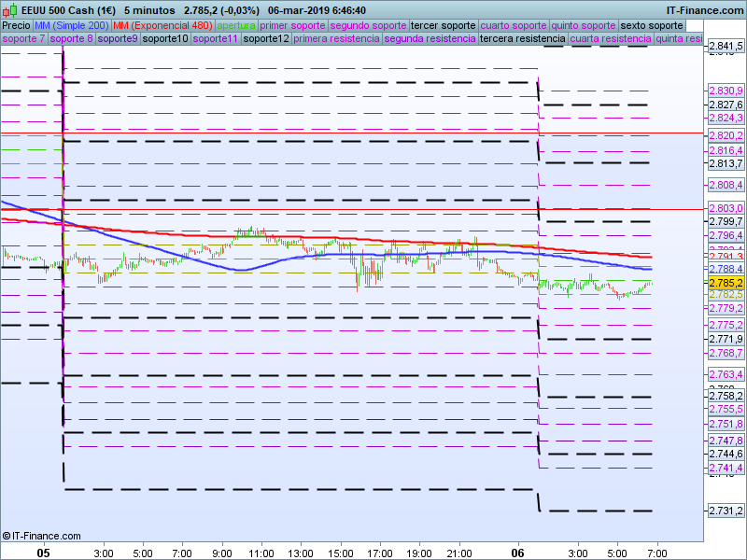Viewport: 747px width, 560px height.
Task: Click the 13:00 time axis label
Action: tap(301, 553)
